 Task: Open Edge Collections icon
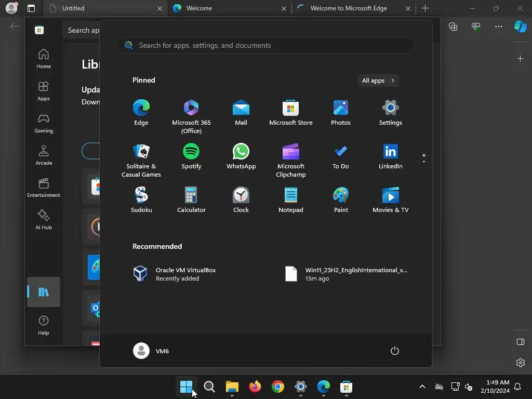click(453, 26)
